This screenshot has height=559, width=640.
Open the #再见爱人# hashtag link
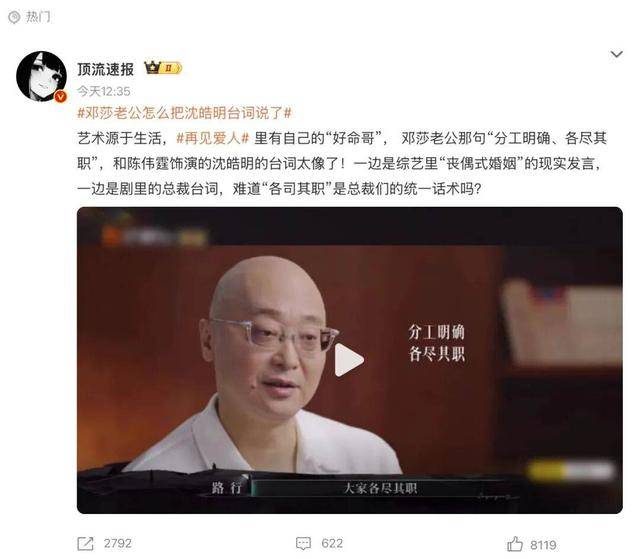(212, 138)
